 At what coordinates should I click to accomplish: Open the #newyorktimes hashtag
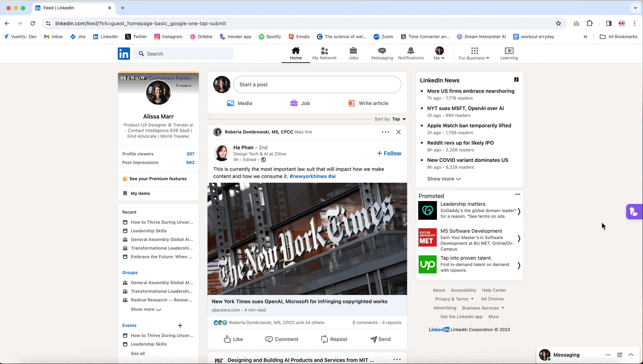[308, 176]
